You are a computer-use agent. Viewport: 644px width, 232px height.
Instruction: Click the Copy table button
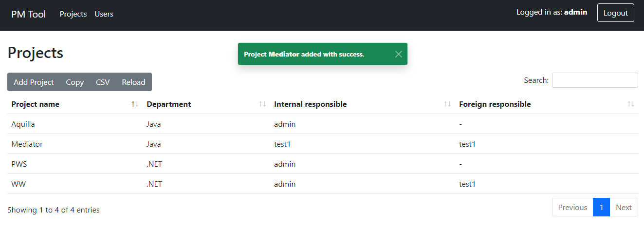point(74,82)
